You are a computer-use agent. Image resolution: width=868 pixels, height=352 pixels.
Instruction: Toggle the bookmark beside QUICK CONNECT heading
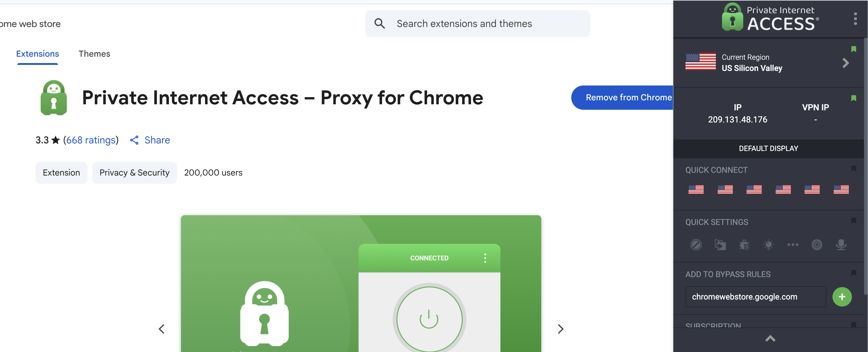[x=854, y=169]
